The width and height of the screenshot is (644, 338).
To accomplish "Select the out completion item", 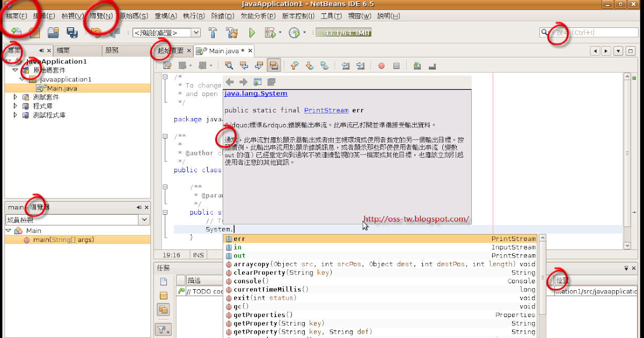I will 380,256.
